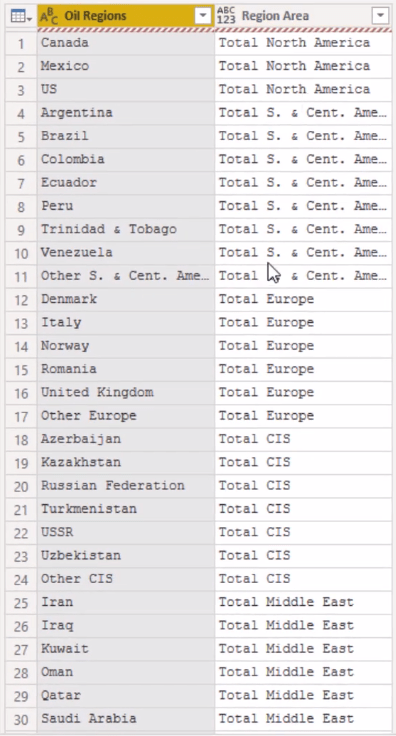The height and width of the screenshot is (736, 396).
Task: Select the United Kingdom cell
Action: 126,392
